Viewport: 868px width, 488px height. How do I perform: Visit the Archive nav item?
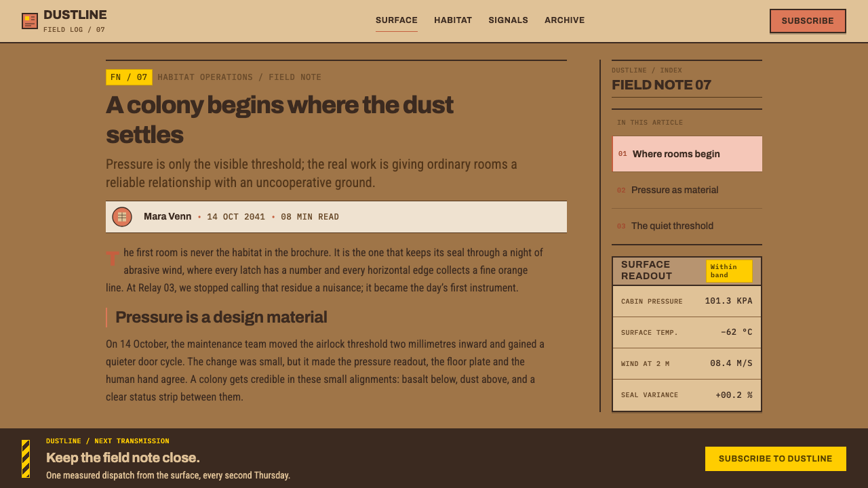565,20
